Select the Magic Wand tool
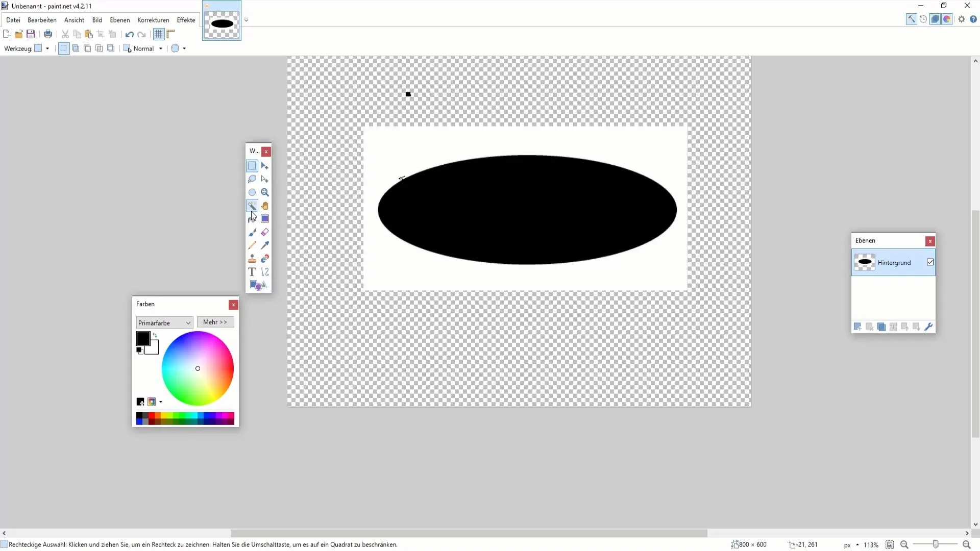 (x=252, y=206)
